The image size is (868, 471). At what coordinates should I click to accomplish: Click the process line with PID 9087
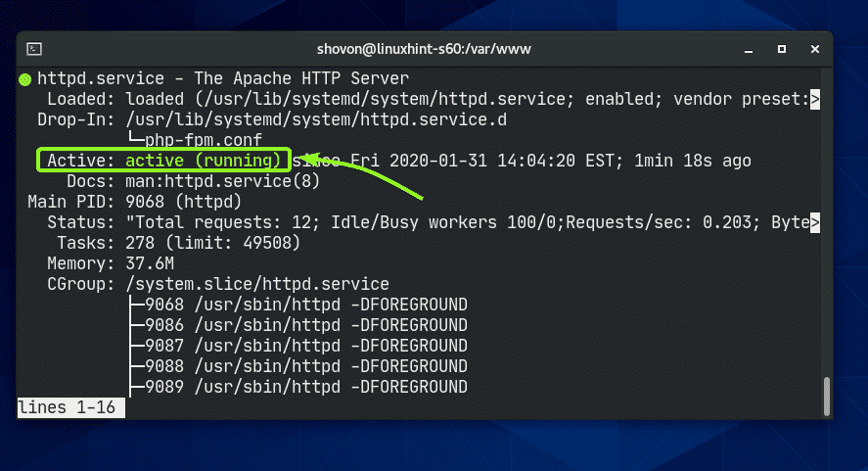pyautogui.click(x=306, y=346)
